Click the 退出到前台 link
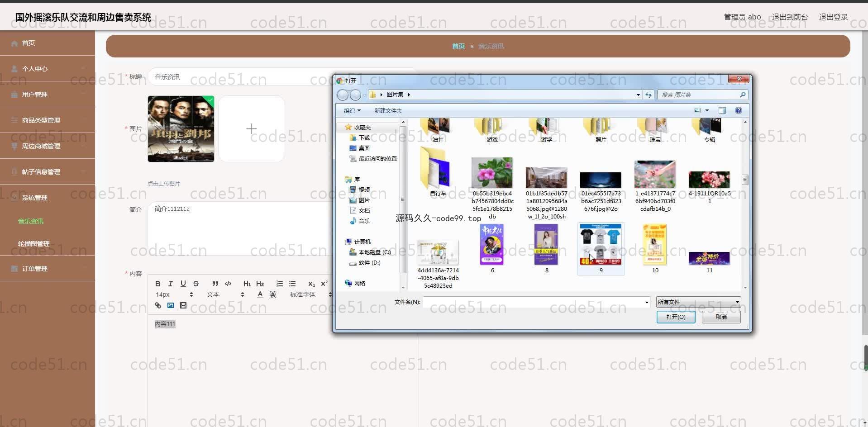868x427 pixels. tap(790, 17)
